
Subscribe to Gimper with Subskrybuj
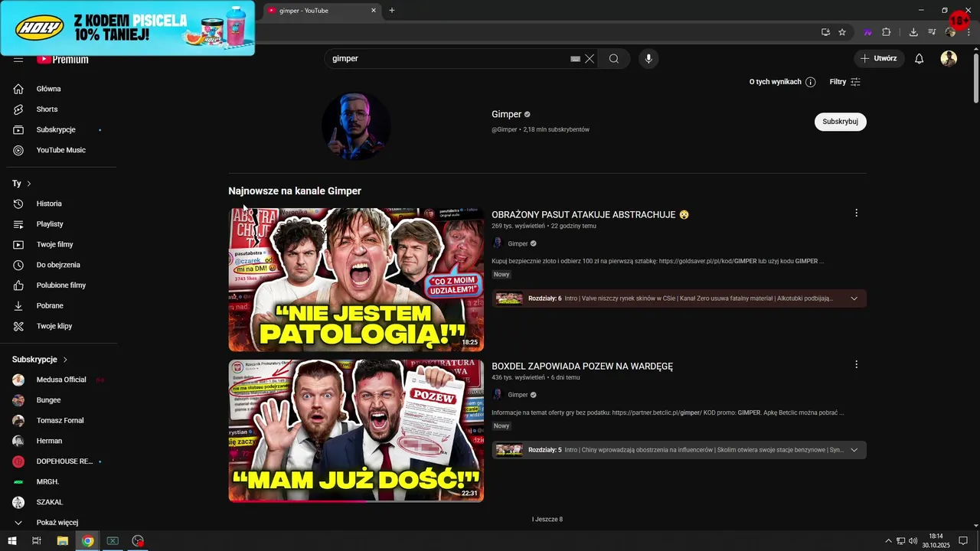(x=840, y=122)
